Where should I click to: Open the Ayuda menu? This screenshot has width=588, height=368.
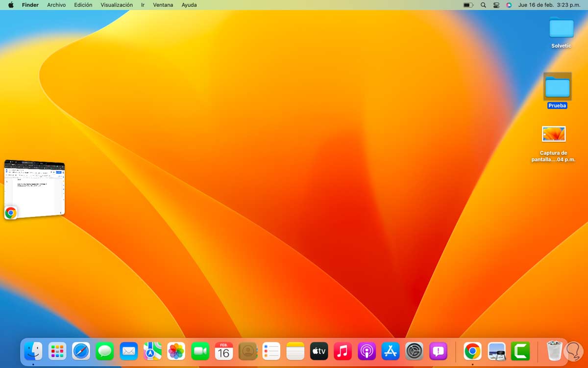[189, 5]
